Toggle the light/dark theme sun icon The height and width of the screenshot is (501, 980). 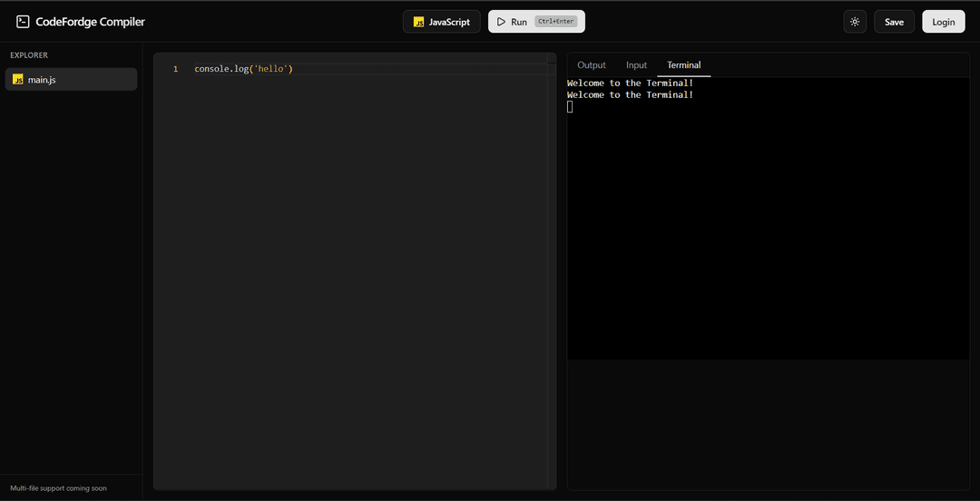click(855, 22)
